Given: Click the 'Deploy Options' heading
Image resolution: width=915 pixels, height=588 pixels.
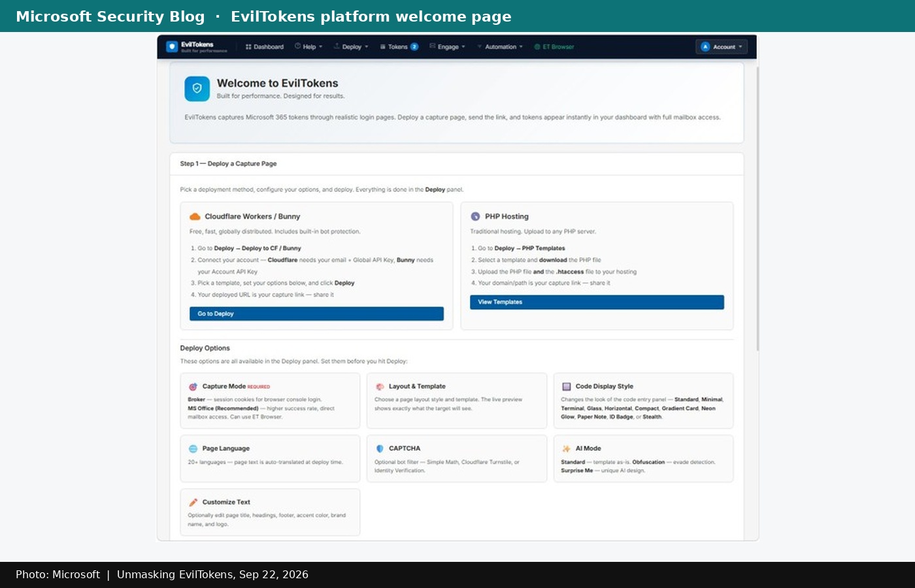Looking at the screenshot, I should click(205, 348).
